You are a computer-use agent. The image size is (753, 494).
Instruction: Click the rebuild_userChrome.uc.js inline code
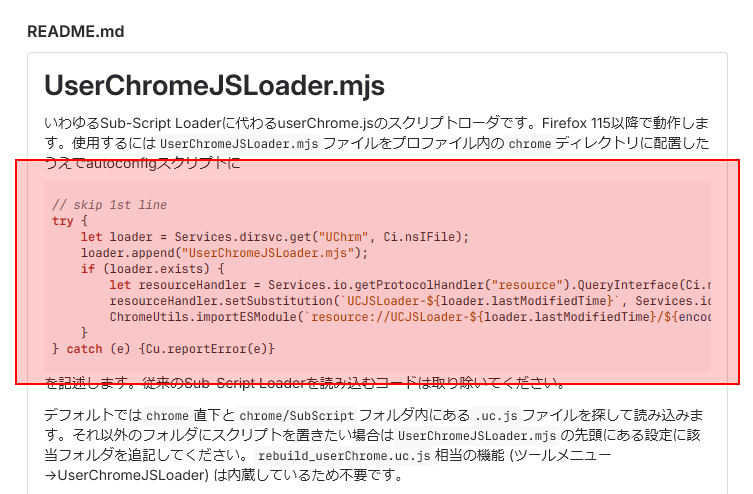click(x=344, y=456)
